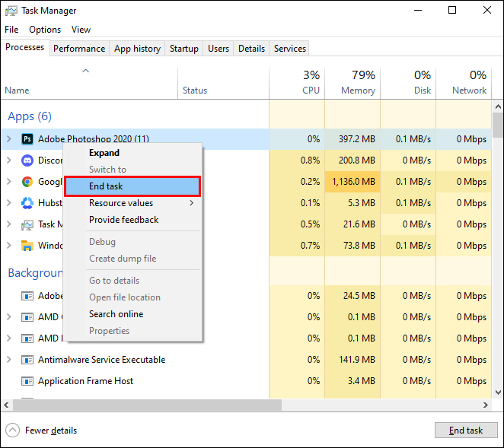Select Search online in context menu
The image size is (504, 448).
click(x=116, y=314)
